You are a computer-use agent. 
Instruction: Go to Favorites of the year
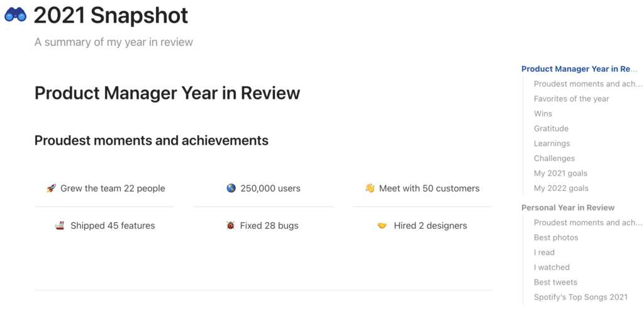click(571, 99)
